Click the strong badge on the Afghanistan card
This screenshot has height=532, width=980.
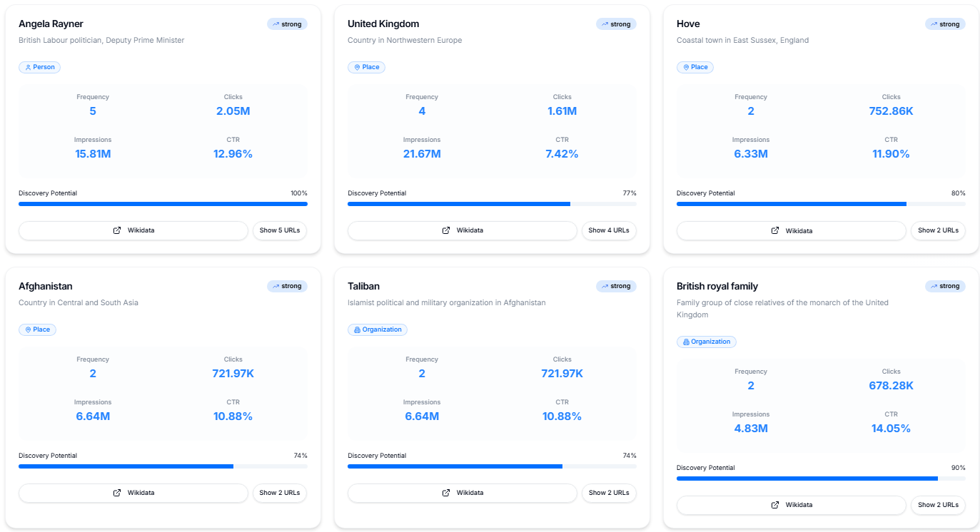click(x=286, y=286)
